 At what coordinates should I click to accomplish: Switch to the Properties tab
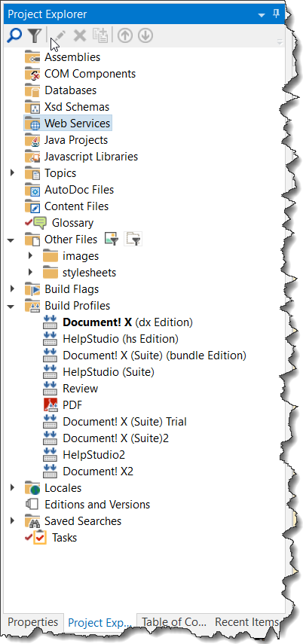[x=33, y=622]
